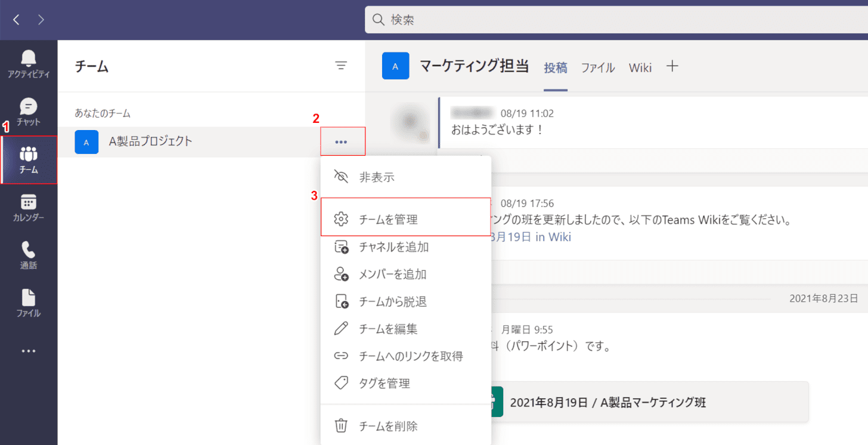Click the search box 検索
The height and width of the screenshot is (445, 868).
[616, 20]
